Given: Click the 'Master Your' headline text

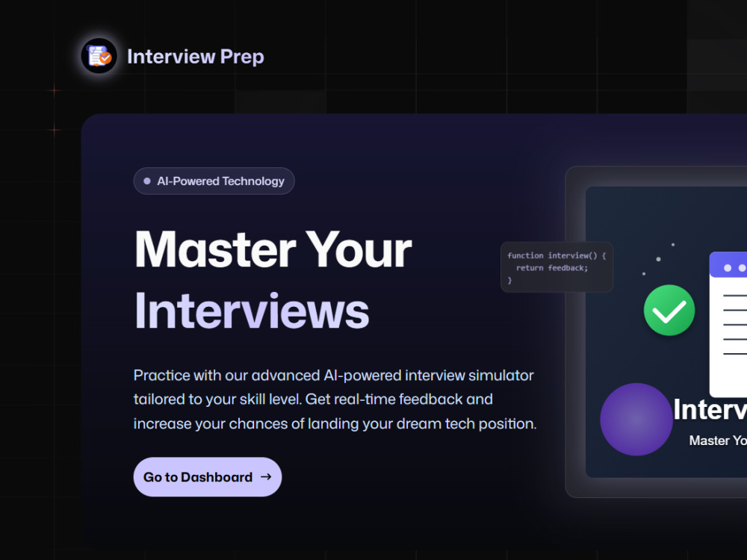Looking at the screenshot, I should 273,250.
